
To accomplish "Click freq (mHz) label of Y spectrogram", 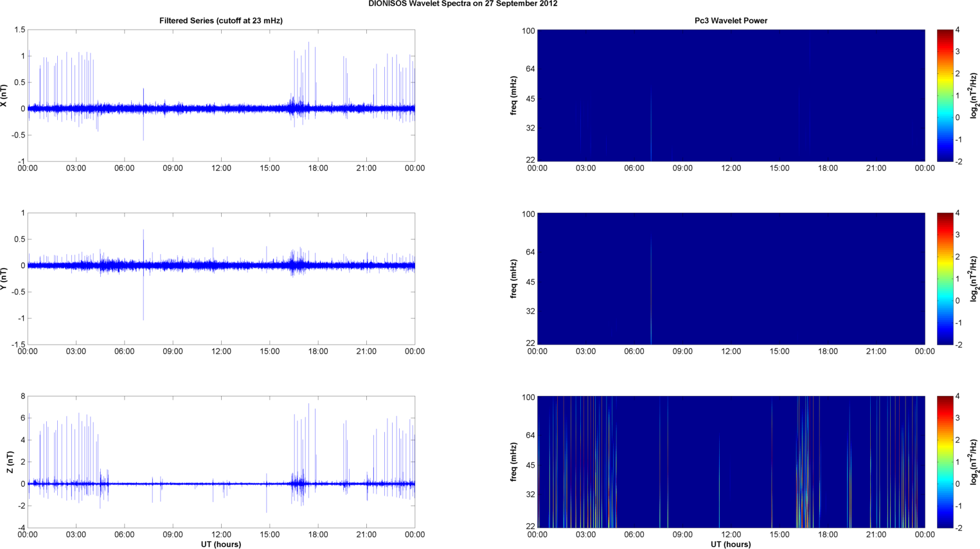I will pos(514,279).
